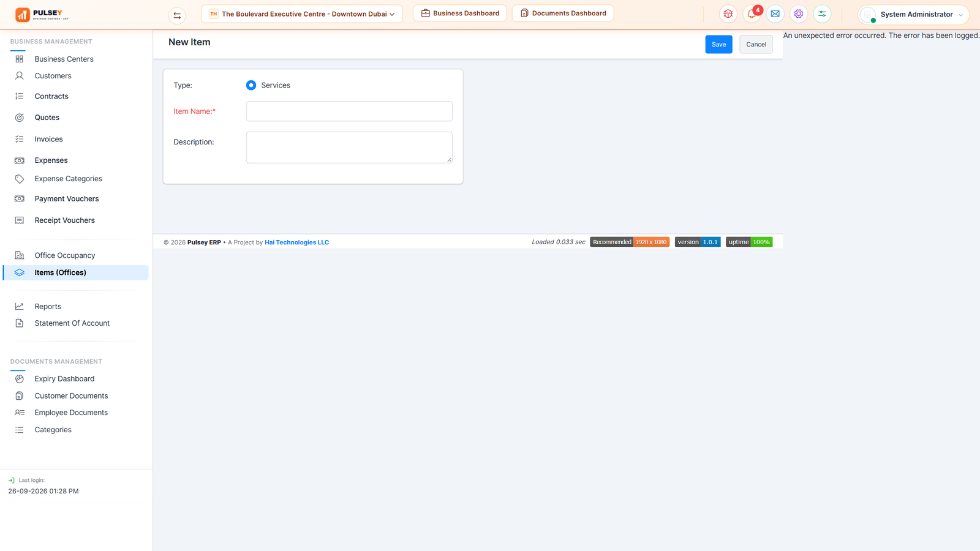Screen dimensions: 980x551
Task: Click the Loaded 0.033 sec text
Action: 559,242
